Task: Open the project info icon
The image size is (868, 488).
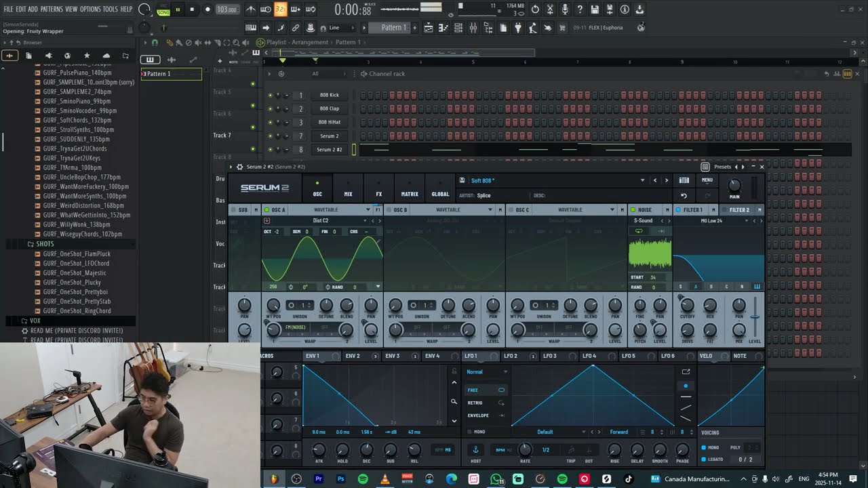Action: click(x=625, y=9)
